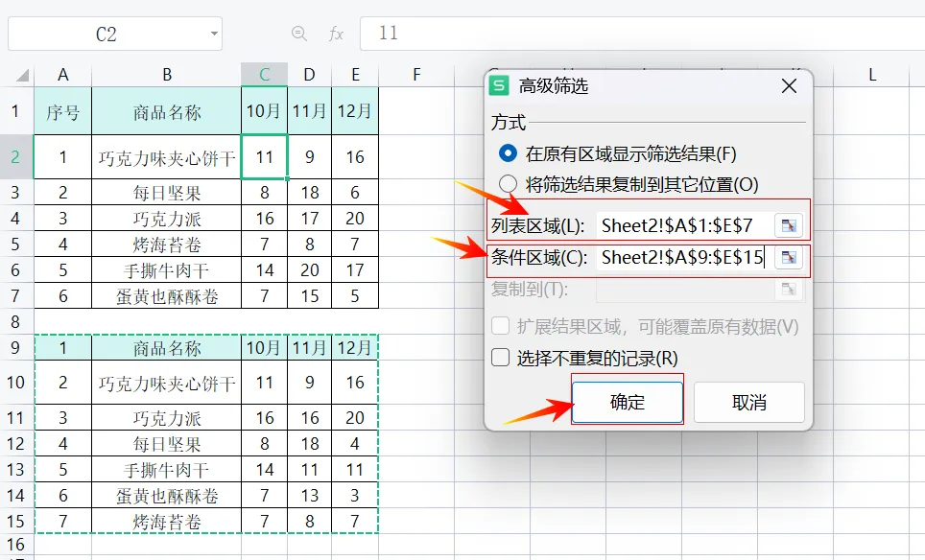
Task: Click the range picker icon for 列表区域
Action: [x=788, y=225]
